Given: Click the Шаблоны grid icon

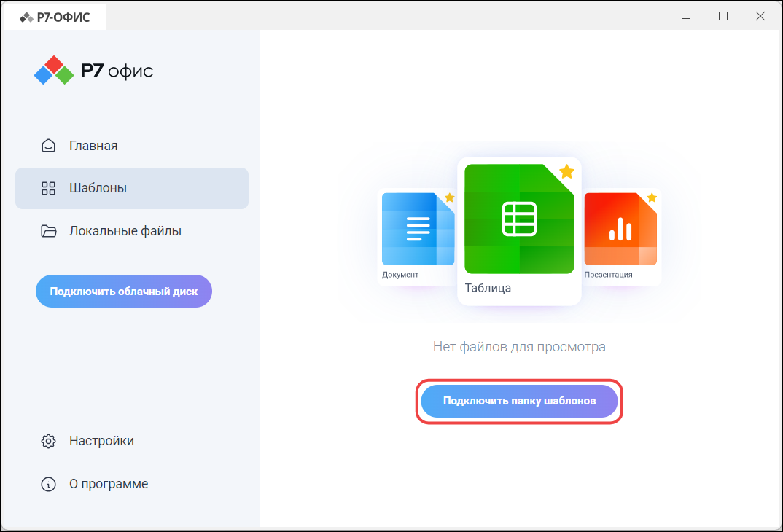Looking at the screenshot, I should pyautogui.click(x=48, y=188).
